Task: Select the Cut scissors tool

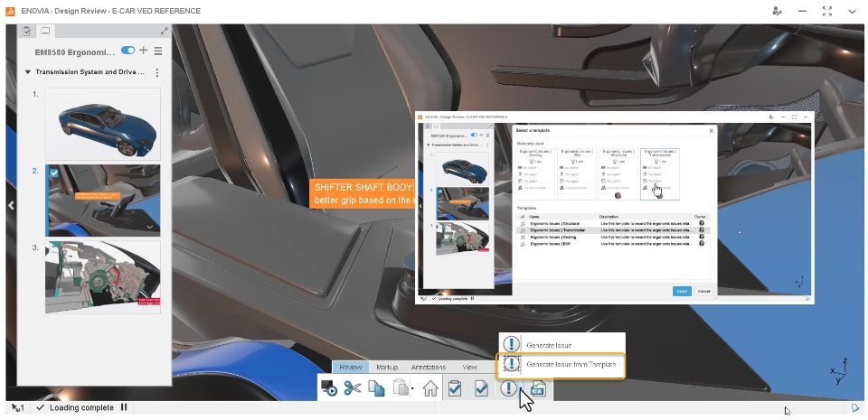Action: point(352,388)
